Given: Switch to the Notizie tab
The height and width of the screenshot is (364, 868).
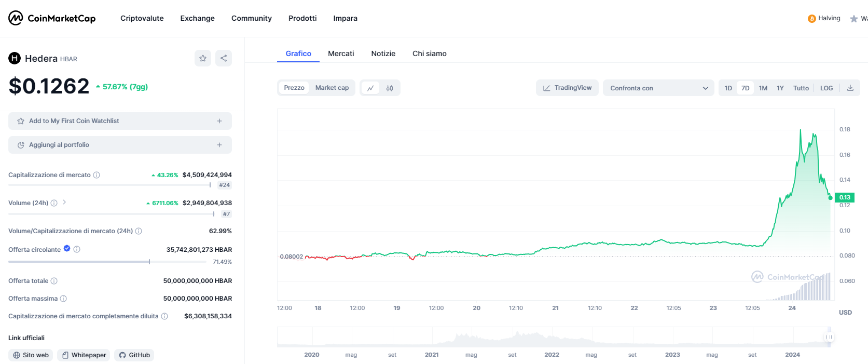Looking at the screenshot, I should [x=383, y=53].
